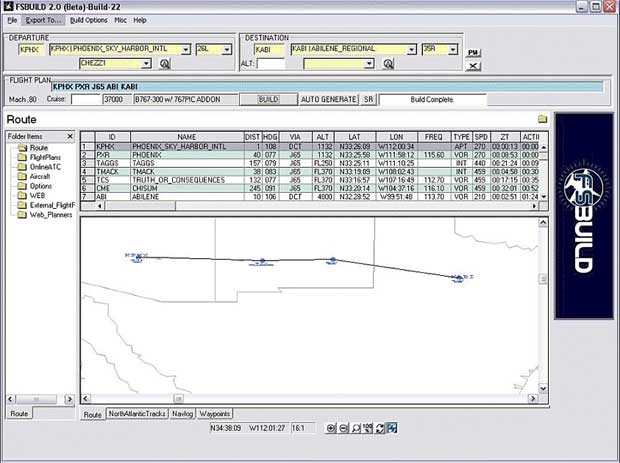Viewport: 620px width, 463px height.
Task: Zoom in on the map
Action: 331,428
